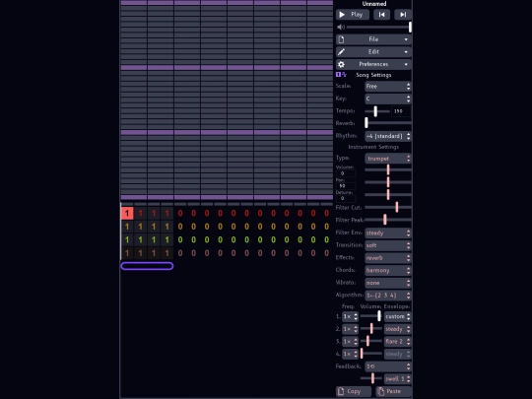The height and width of the screenshot is (399, 532).
Task: Start playback with the Play button
Action: (352, 15)
